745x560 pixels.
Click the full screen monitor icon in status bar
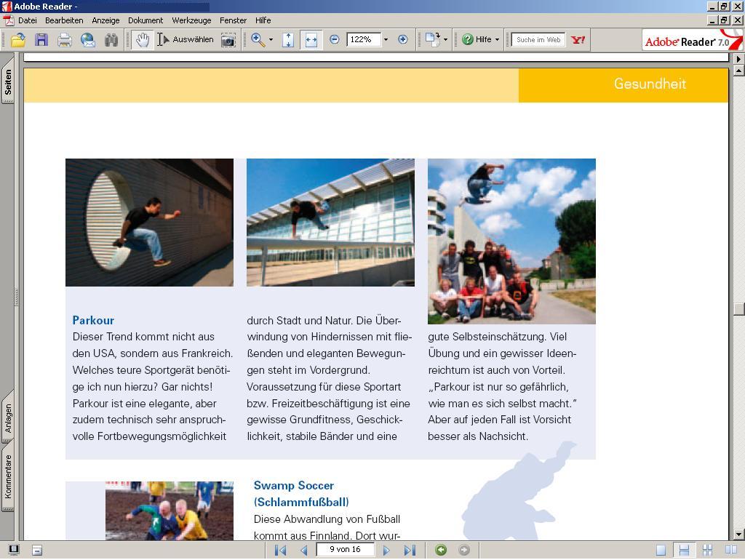(x=14, y=550)
